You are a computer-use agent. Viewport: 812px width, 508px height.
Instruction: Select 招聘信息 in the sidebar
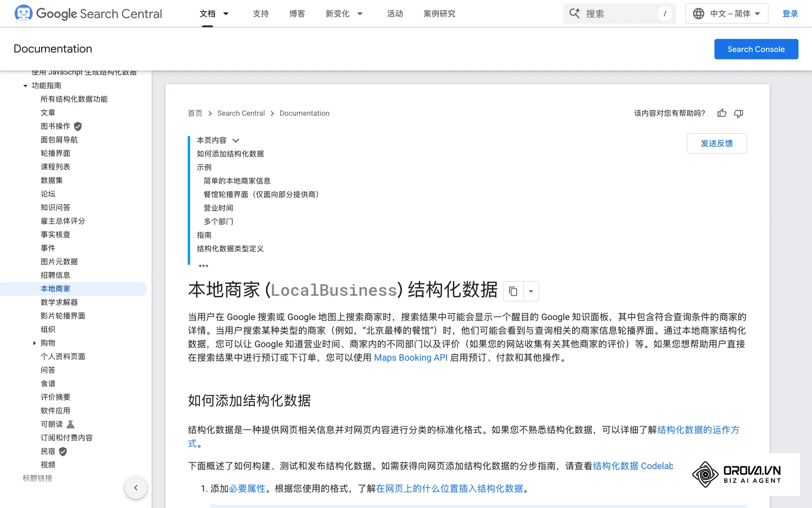pyautogui.click(x=55, y=275)
